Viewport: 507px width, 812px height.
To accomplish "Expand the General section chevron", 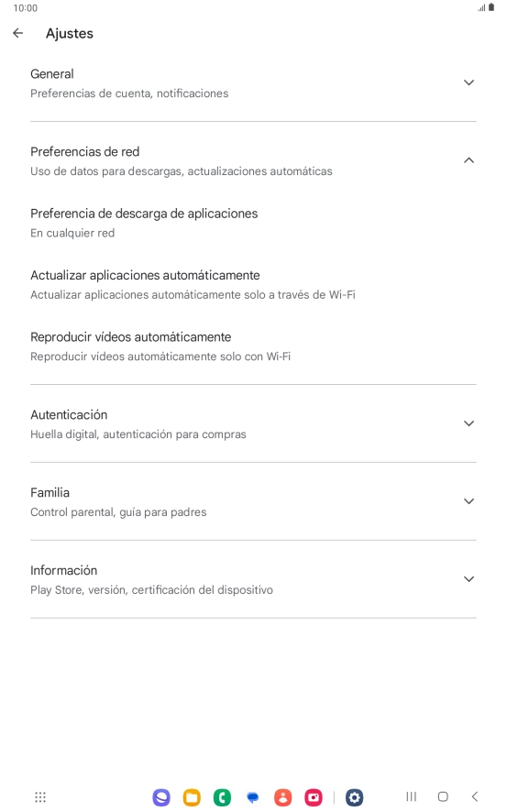I will [x=468, y=82].
